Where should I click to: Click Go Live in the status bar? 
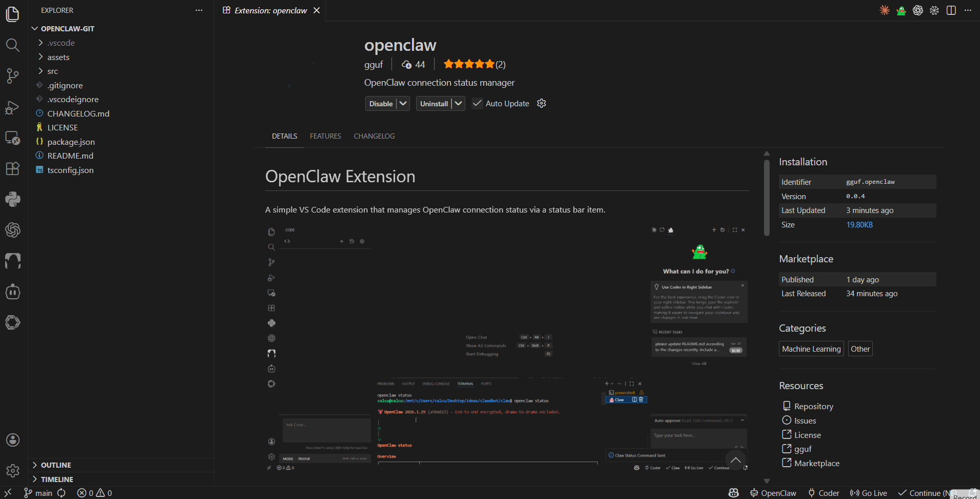pos(869,493)
